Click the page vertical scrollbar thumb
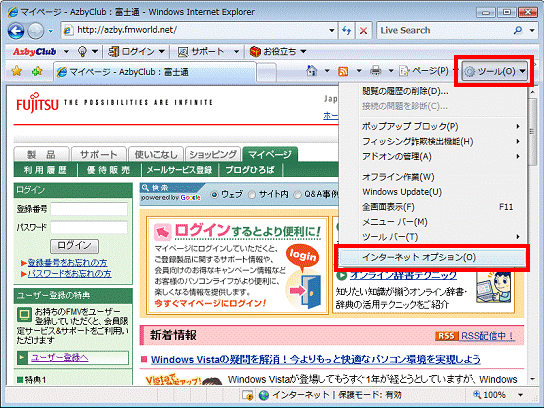The width and height of the screenshot is (544, 408). 532,132
